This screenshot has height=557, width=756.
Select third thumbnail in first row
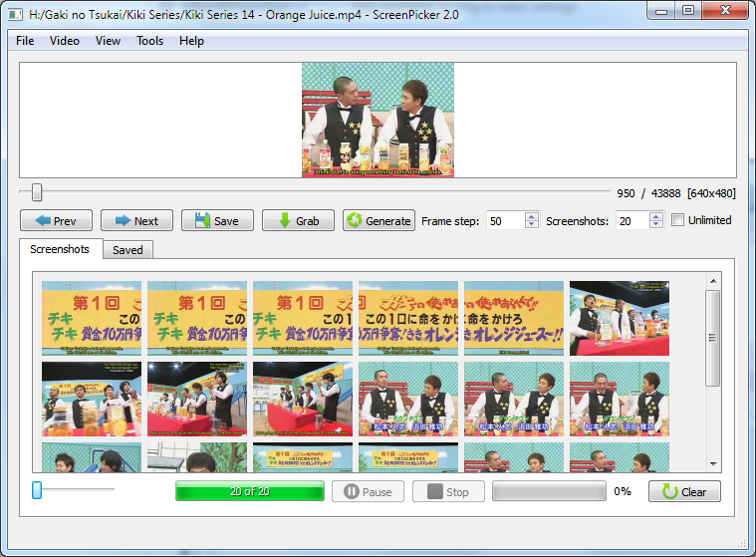(303, 318)
